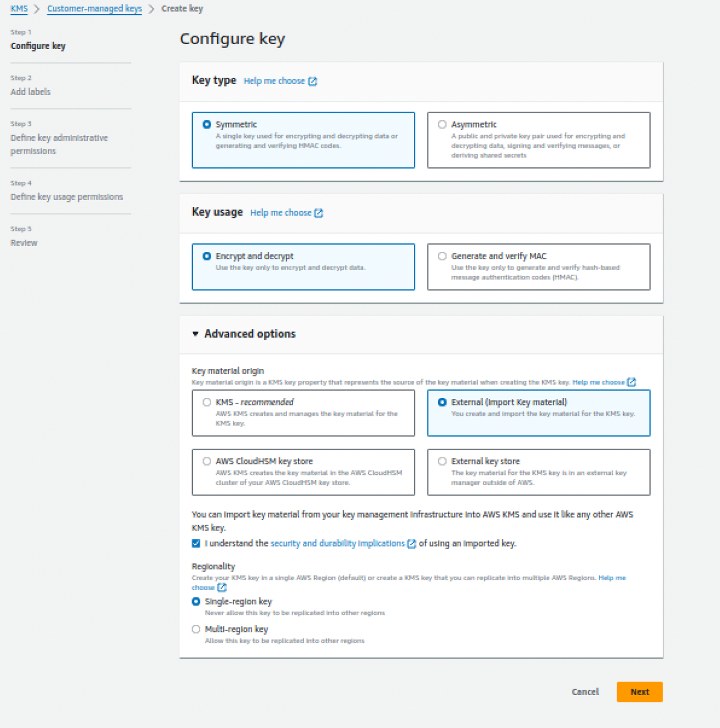Cancel the key creation
Screen dimensions: 720x728
585,692
